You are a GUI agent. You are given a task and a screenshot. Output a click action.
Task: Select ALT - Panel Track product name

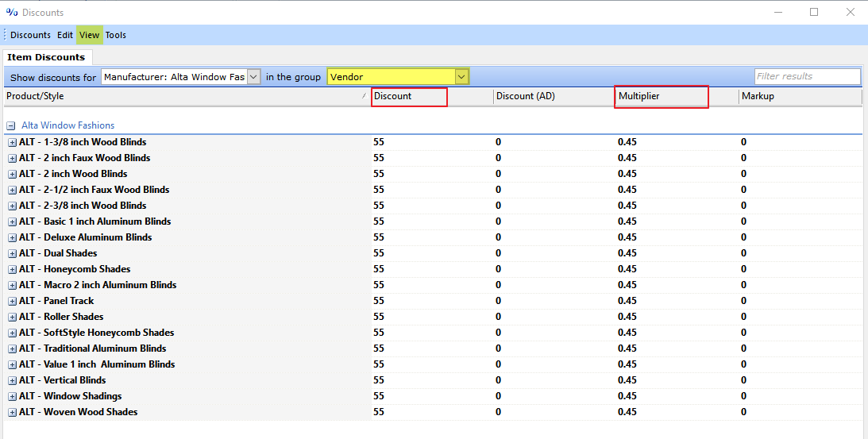click(x=56, y=301)
